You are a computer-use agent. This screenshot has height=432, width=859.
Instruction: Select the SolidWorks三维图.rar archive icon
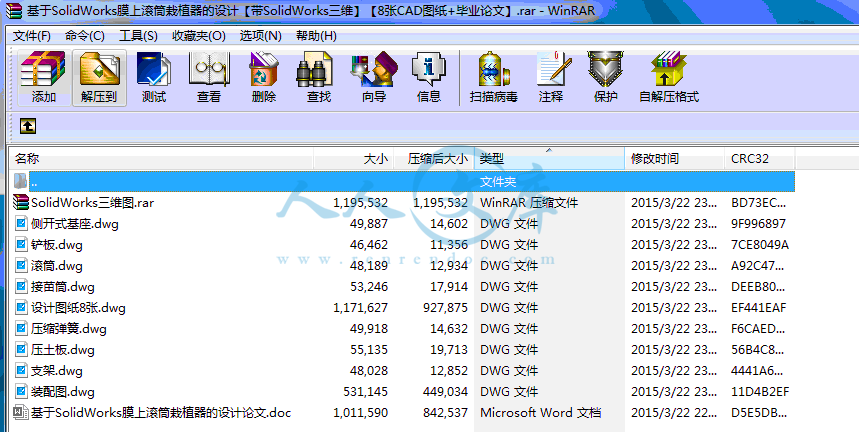pos(21,203)
